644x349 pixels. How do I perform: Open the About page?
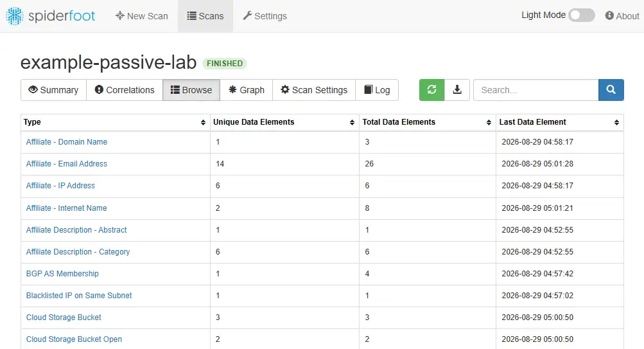tap(622, 16)
